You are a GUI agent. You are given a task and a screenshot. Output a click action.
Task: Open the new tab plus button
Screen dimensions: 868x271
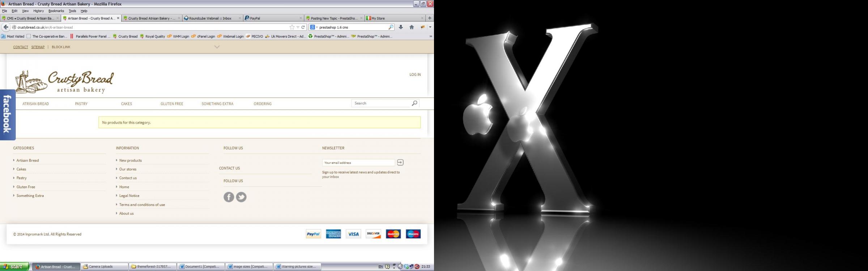(430, 18)
